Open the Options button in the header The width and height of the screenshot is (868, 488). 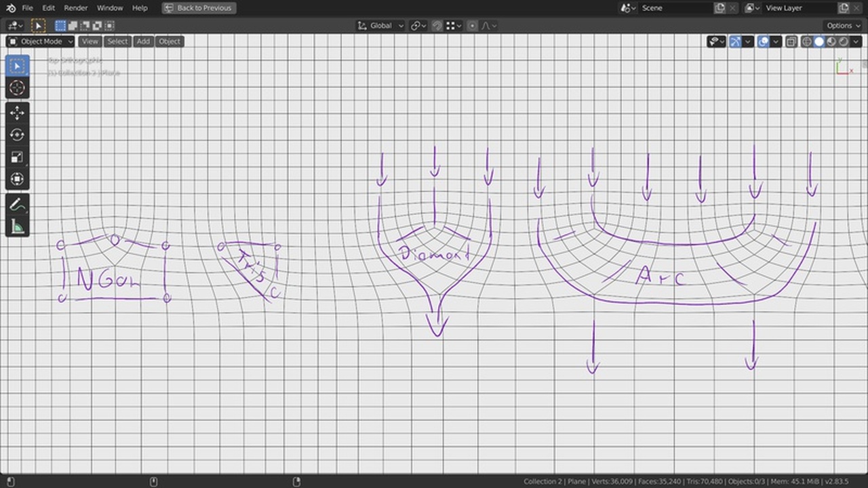pyautogui.click(x=842, y=25)
